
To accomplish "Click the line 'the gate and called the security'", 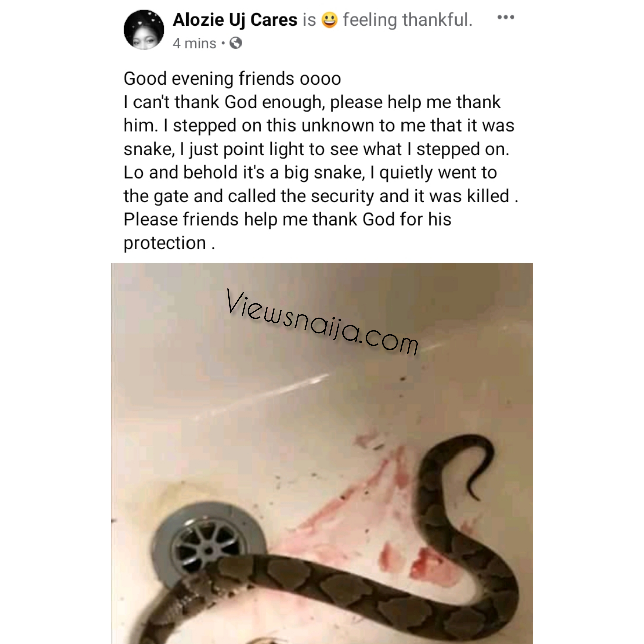I will 321,196.
